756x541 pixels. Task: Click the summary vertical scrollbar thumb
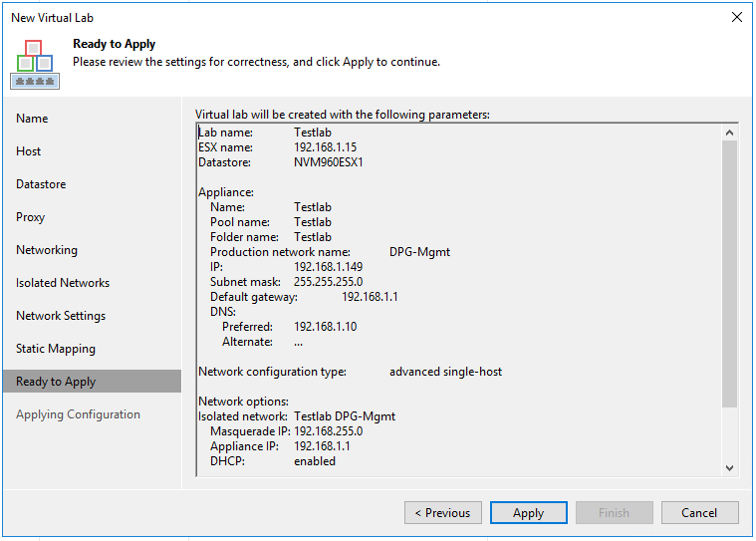(730, 274)
